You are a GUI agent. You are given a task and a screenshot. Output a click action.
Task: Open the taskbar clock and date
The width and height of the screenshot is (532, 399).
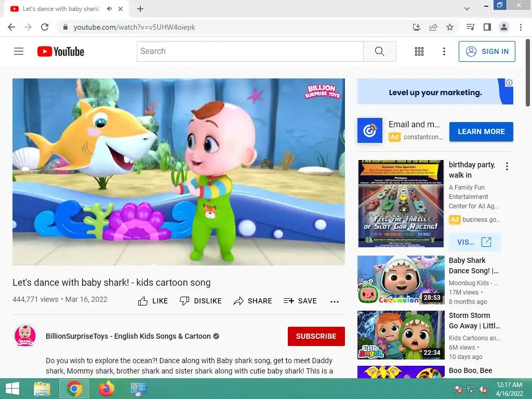[509, 389]
